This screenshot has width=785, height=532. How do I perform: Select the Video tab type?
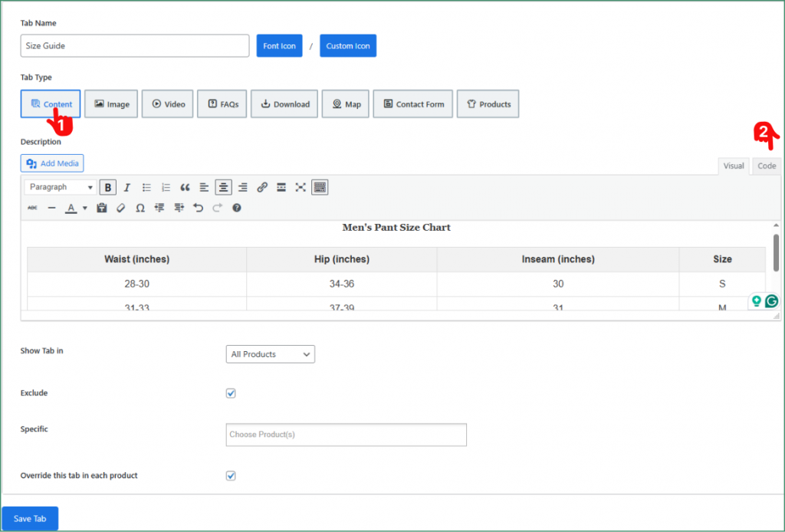click(x=168, y=104)
